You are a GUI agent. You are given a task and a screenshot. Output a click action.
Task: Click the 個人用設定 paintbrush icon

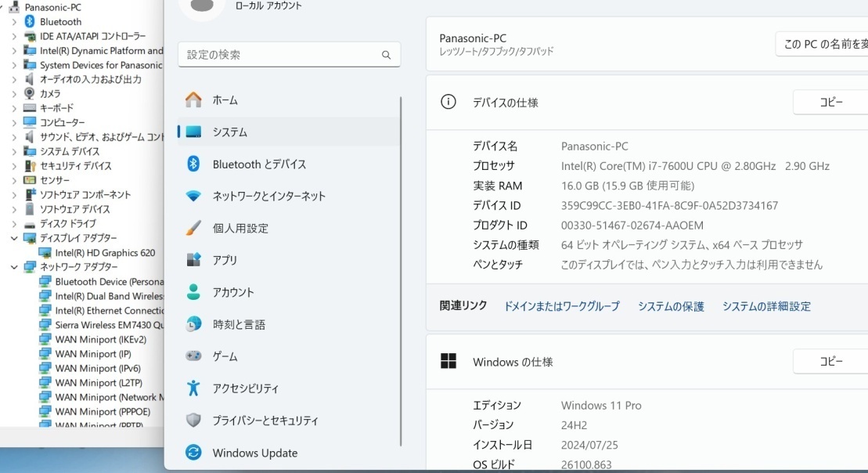[193, 228]
